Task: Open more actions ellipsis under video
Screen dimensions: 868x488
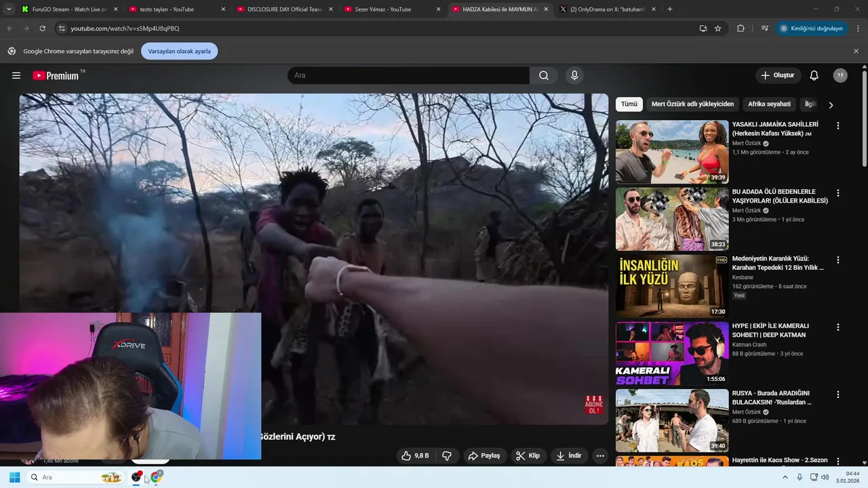Action: click(600, 455)
